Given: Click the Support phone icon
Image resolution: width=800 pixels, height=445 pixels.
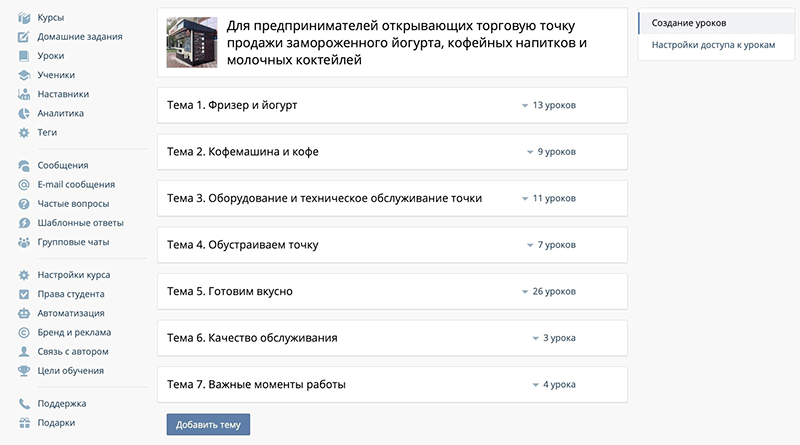Looking at the screenshot, I should (x=24, y=404).
